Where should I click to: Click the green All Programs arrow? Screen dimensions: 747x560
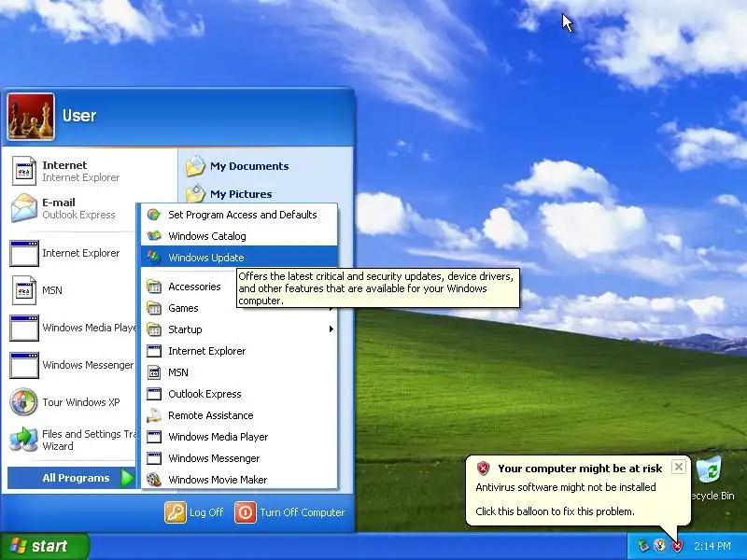point(127,478)
